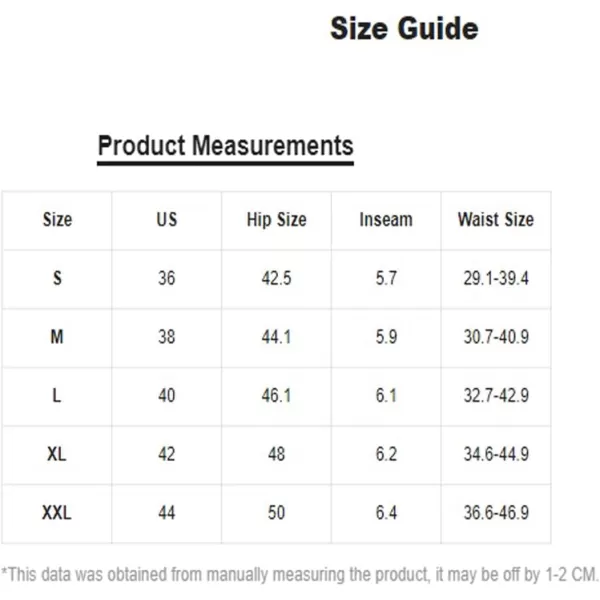Select the Product Measurements heading
The image size is (600, 600).
(225, 146)
